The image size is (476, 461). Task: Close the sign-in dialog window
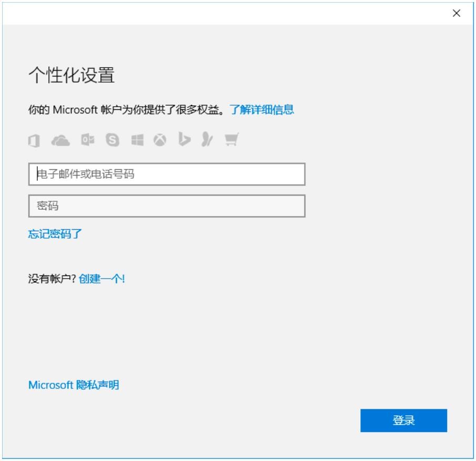pyautogui.click(x=457, y=13)
